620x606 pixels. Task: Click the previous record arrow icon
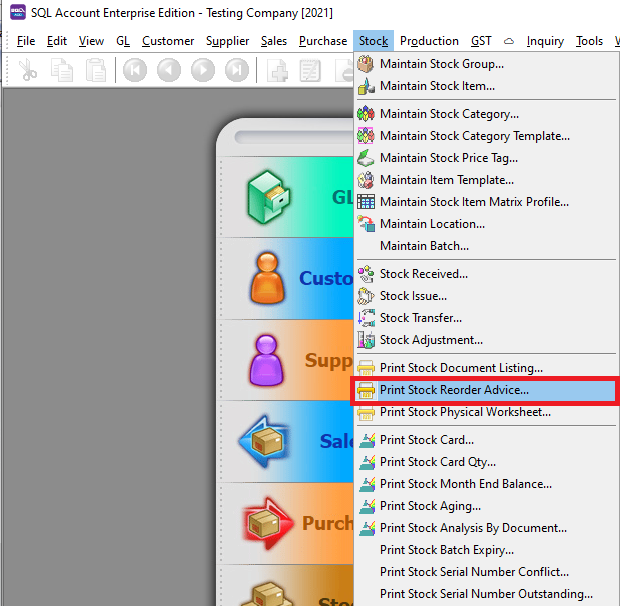[x=169, y=70]
